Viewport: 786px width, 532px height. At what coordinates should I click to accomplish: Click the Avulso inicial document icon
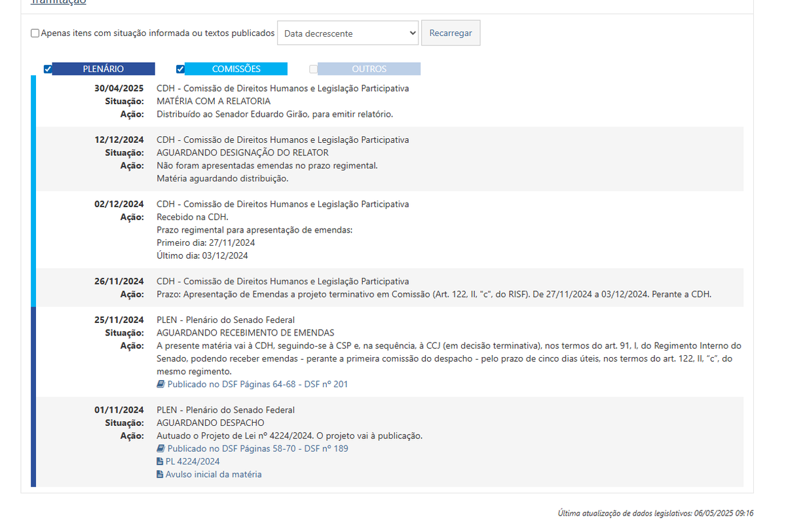[160, 474]
